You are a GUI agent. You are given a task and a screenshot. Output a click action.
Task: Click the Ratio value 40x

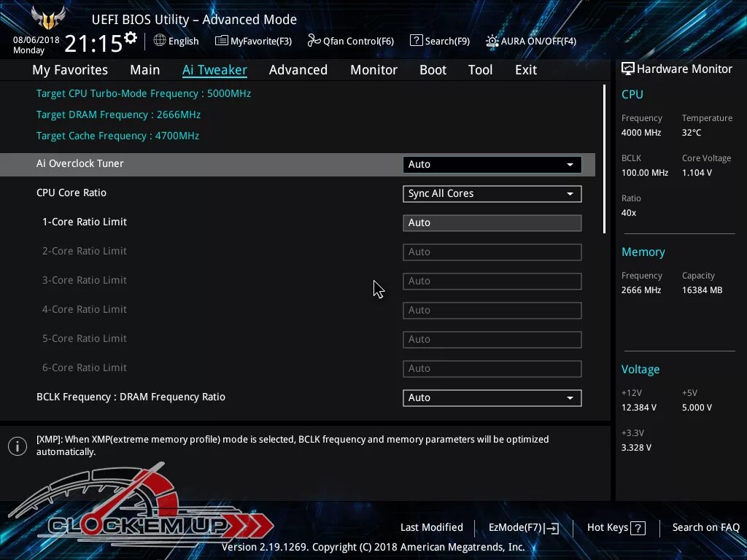coord(628,213)
